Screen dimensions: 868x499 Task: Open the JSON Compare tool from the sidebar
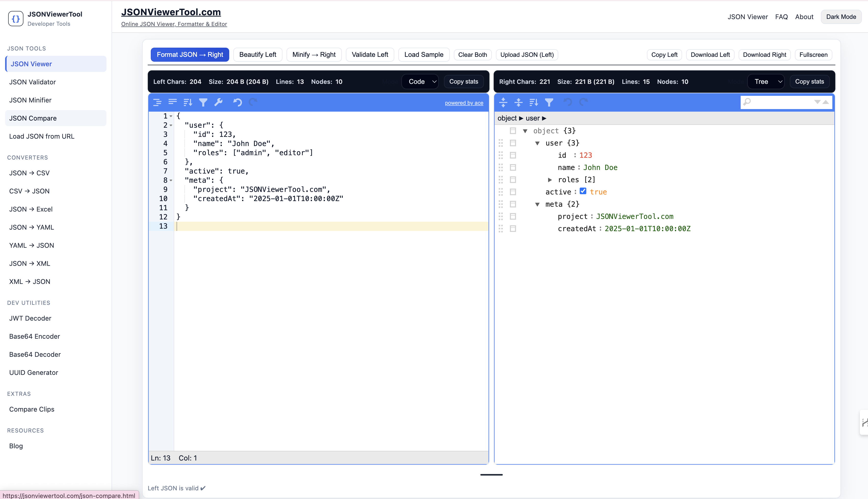(x=33, y=118)
